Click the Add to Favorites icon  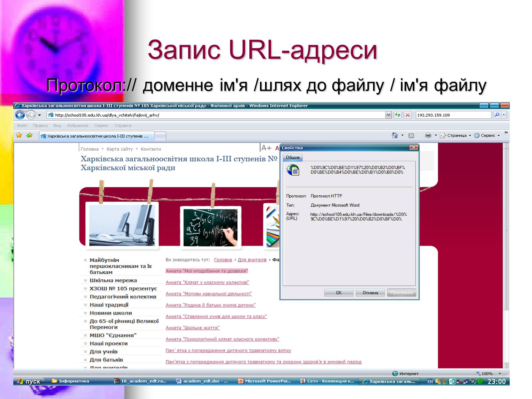pyautogui.click(x=30, y=135)
